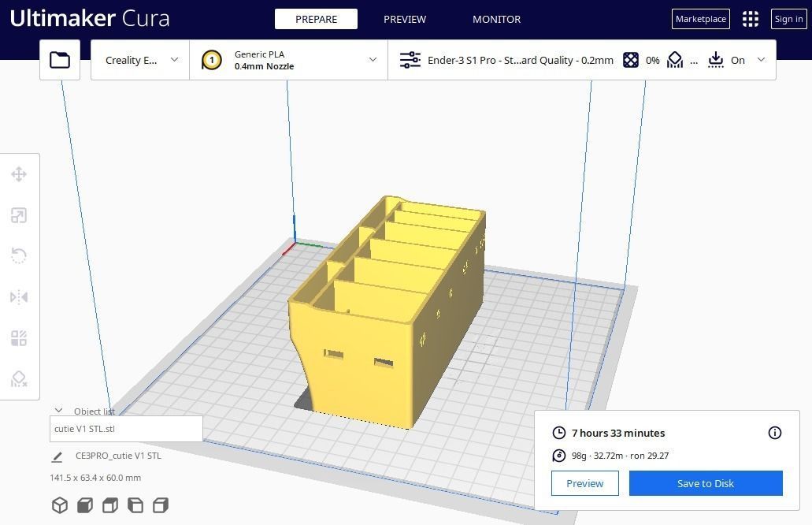Click the filament spool usage icon
The image size is (812, 525).
(x=558, y=456)
